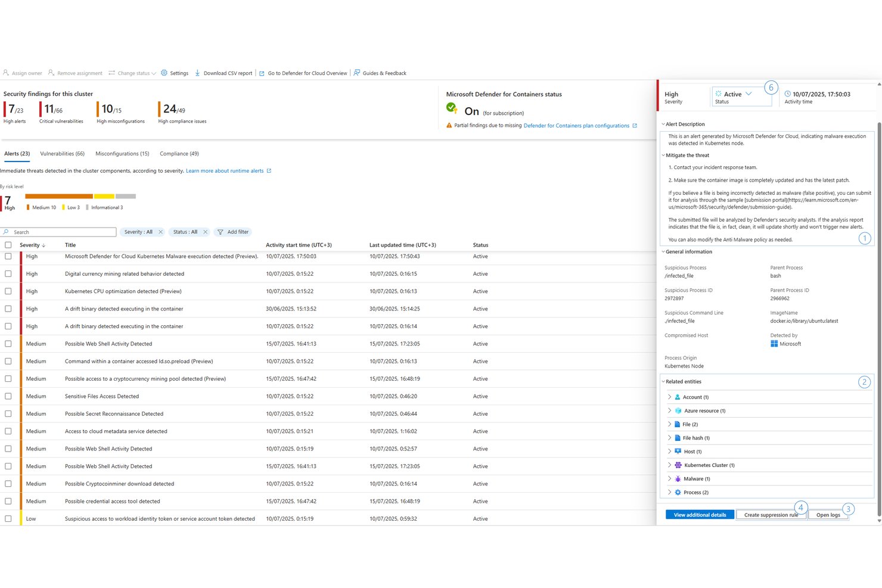Click the Host monitor icon
Viewport: 882px width, 588px height.
tap(678, 451)
